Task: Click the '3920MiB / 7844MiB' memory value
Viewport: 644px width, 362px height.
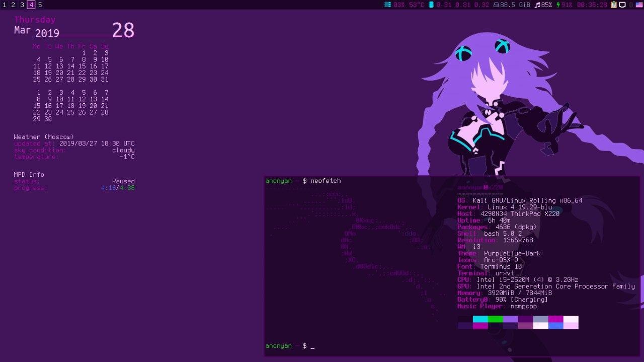Action: (520, 293)
